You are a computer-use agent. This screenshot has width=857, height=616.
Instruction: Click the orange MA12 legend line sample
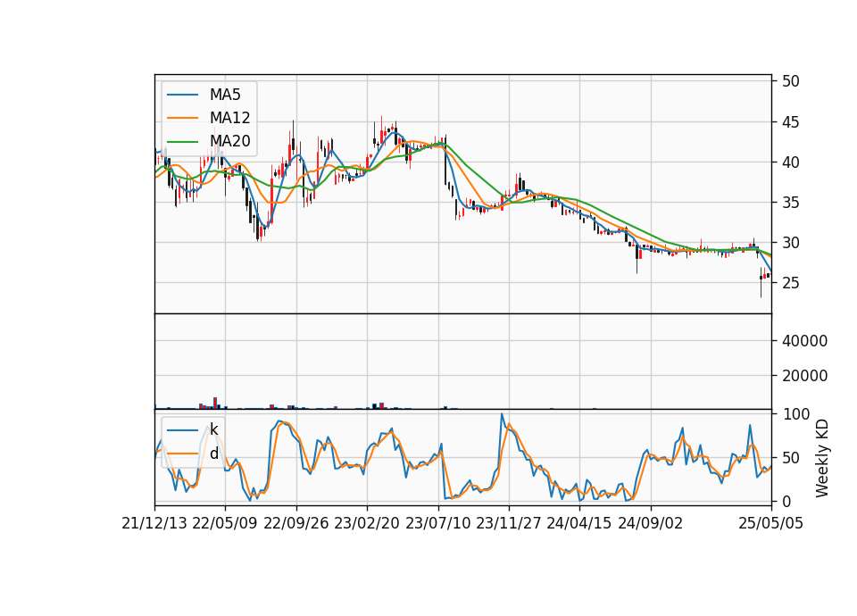(182, 118)
